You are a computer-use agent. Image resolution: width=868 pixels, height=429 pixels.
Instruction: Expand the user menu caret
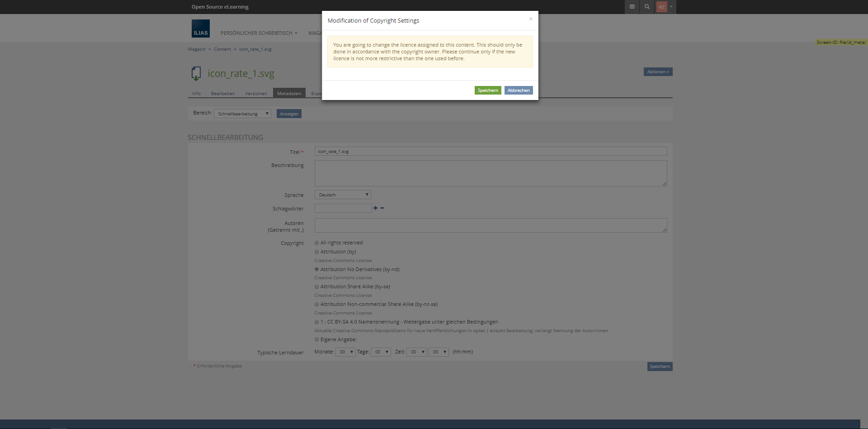(x=671, y=7)
